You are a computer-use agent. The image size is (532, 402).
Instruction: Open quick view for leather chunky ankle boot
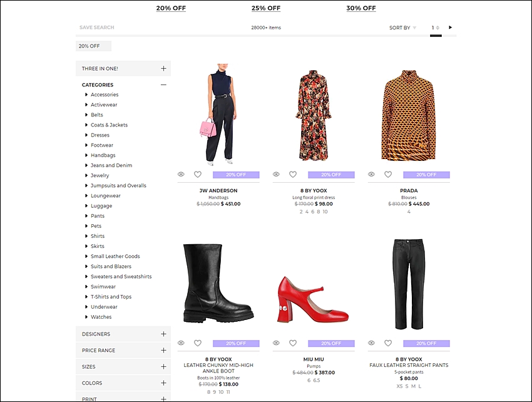(181, 343)
